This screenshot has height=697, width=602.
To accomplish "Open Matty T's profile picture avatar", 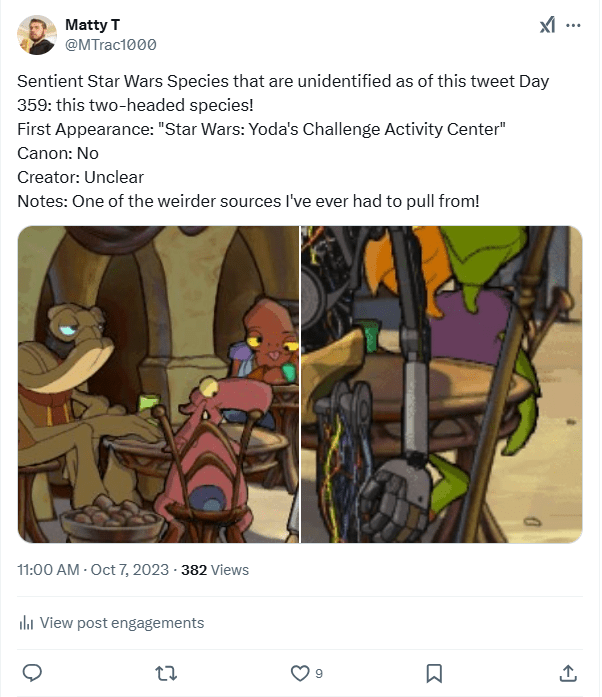I will click(x=37, y=34).
